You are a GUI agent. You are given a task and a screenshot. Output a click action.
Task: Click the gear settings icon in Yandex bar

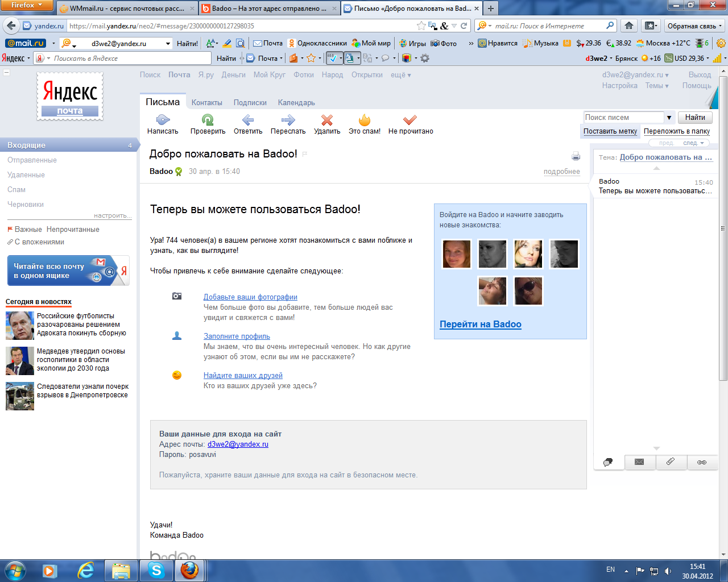[x=424, y=58]
